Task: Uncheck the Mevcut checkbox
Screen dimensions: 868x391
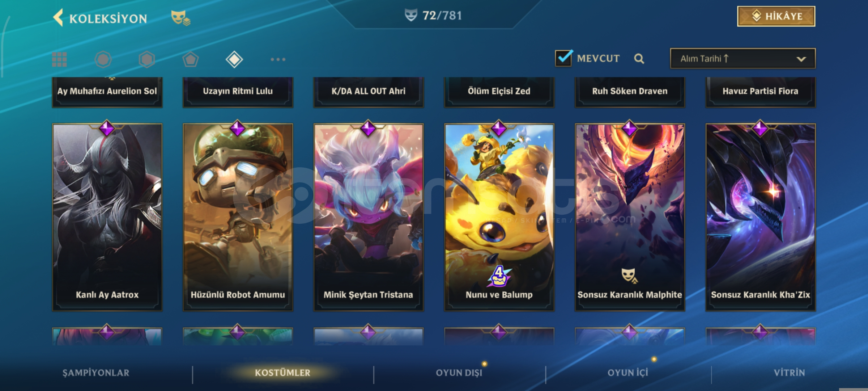Action: 563,58
